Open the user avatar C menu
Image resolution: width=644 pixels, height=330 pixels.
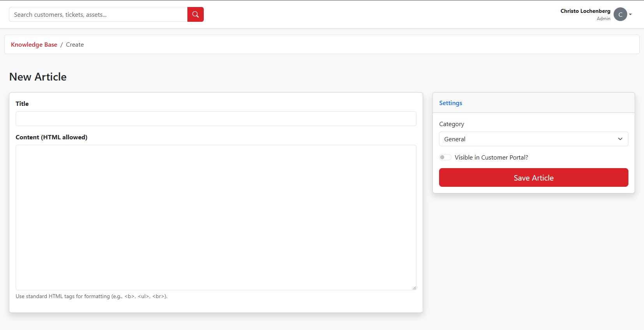tap(620, 14)
